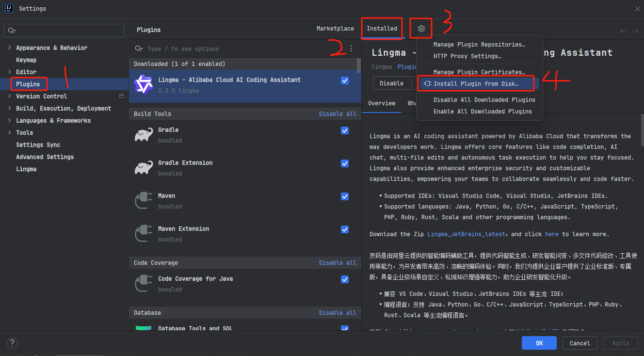
Task: Click the Lingma plugin logo icon
Action: point(143,85)
